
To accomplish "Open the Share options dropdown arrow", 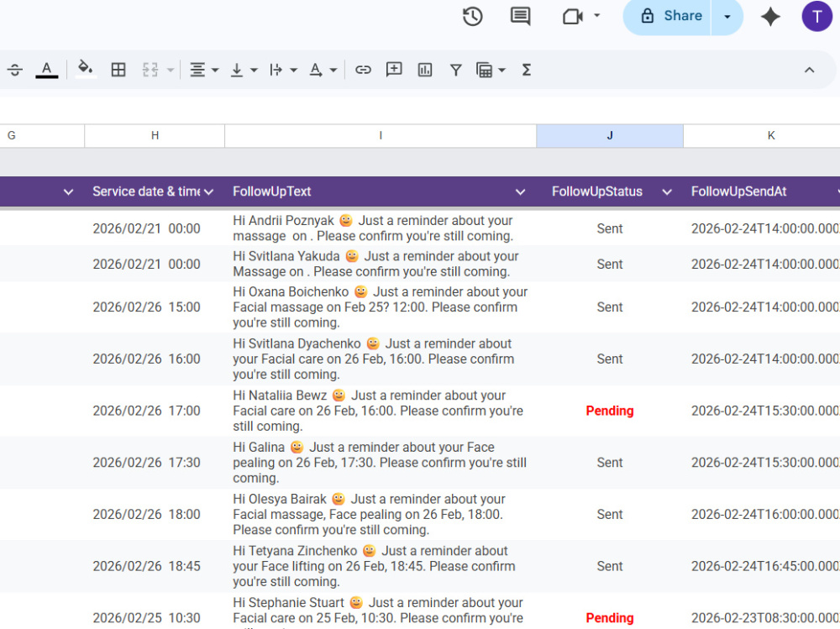I will click(x=727, y=17).
